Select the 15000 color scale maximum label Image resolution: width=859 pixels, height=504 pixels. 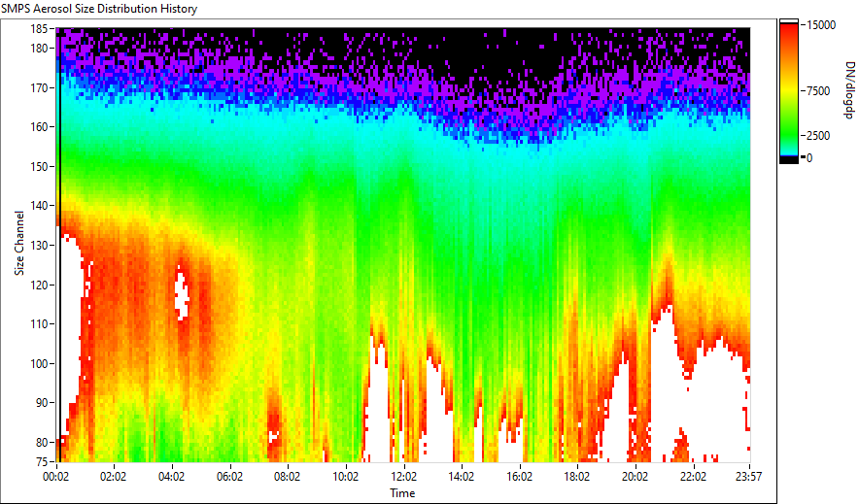821,25
